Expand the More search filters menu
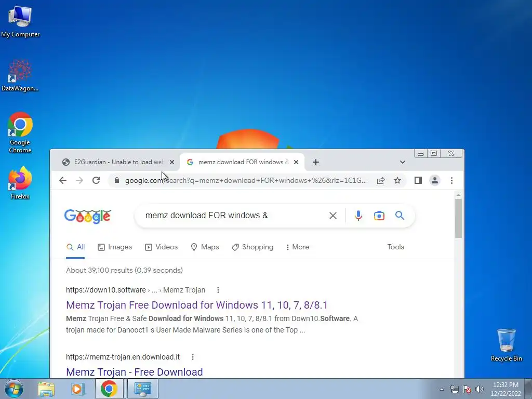This screenshot has height=399, width=532. [298, 247]
